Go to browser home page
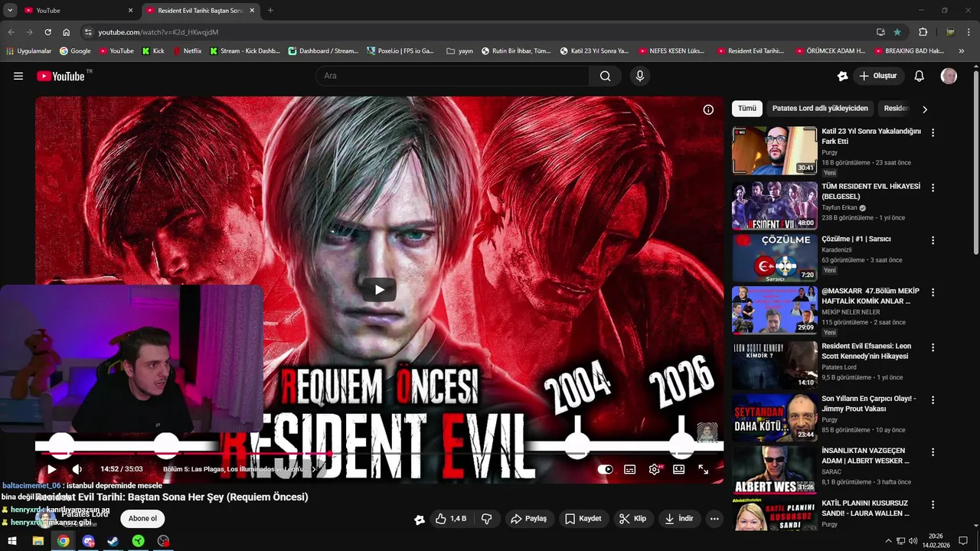Image resolution: width=980 pixels, height=551 pixels. [66, 32]
